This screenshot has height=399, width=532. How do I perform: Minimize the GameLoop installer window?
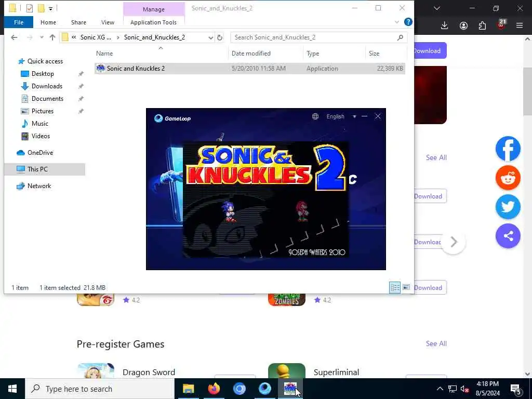click(x=364, y=116)
